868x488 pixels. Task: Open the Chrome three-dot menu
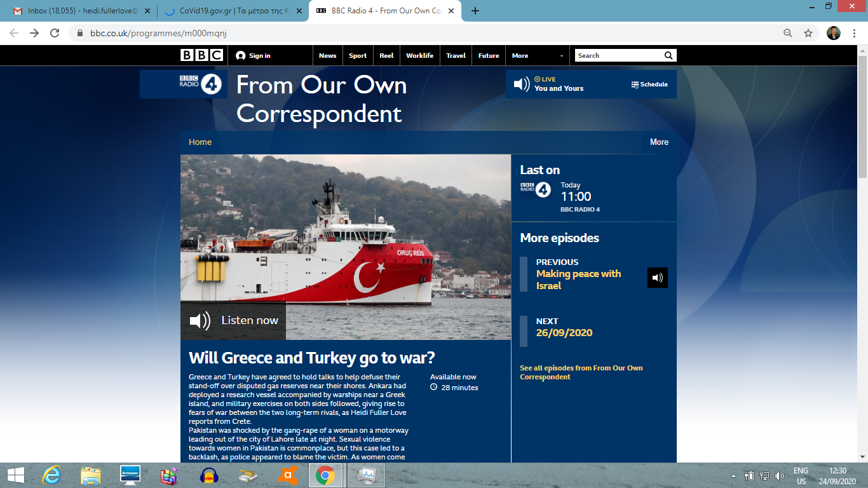coord(855,33)
